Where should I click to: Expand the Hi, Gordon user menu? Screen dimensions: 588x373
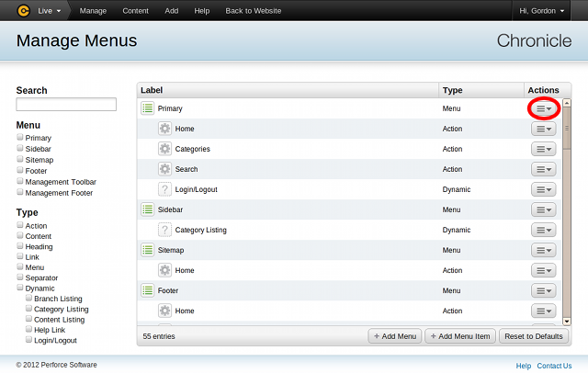pos(548,11)
